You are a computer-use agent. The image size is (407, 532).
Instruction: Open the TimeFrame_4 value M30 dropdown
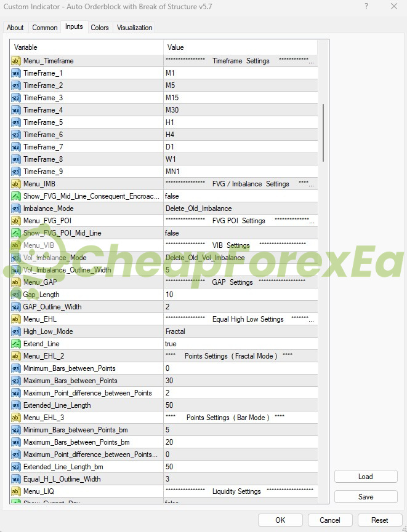click(x=241, y=110)
